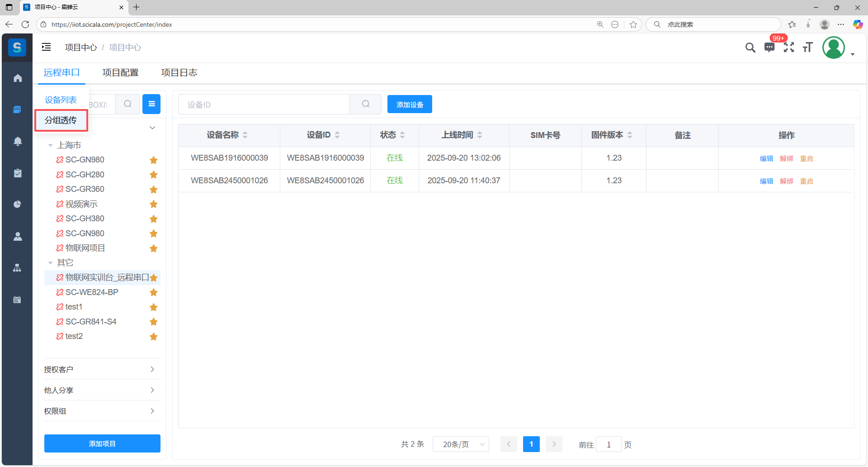The height and width of the screenshot is (467, 868).
Task: Unfavorite the SC-GH280 project star
Action: point(154,175)
